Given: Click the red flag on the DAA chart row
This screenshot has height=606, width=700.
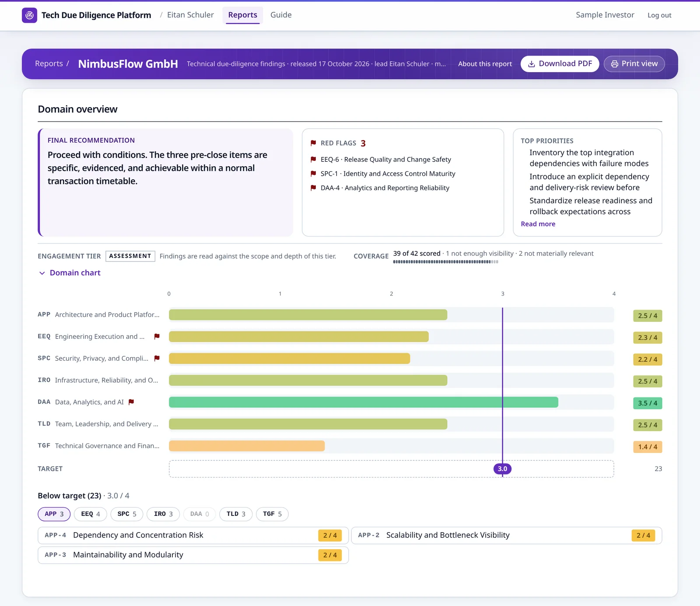Looking at the screenshot, I should (131, 402).
